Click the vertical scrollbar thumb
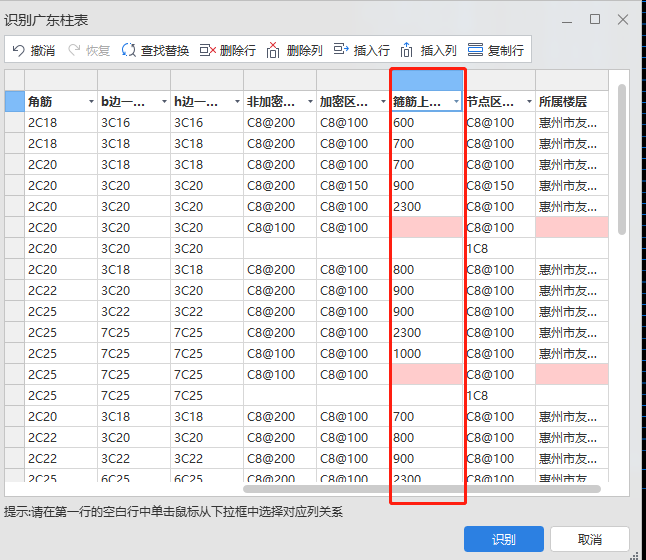 pyautogui.click(x=622, y=160)
